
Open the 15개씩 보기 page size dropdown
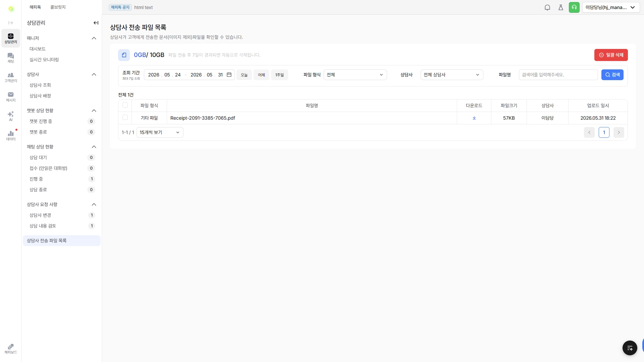click(160, 132)
